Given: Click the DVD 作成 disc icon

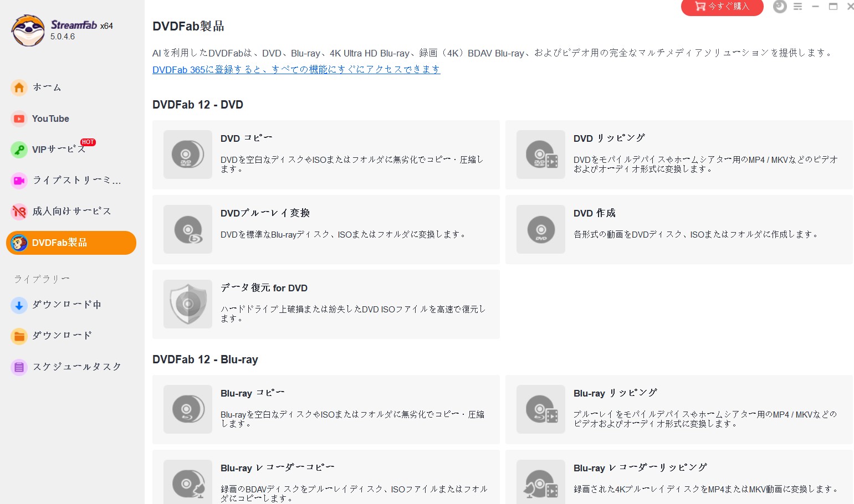Looking at the screenshot, I should [540, 229].
